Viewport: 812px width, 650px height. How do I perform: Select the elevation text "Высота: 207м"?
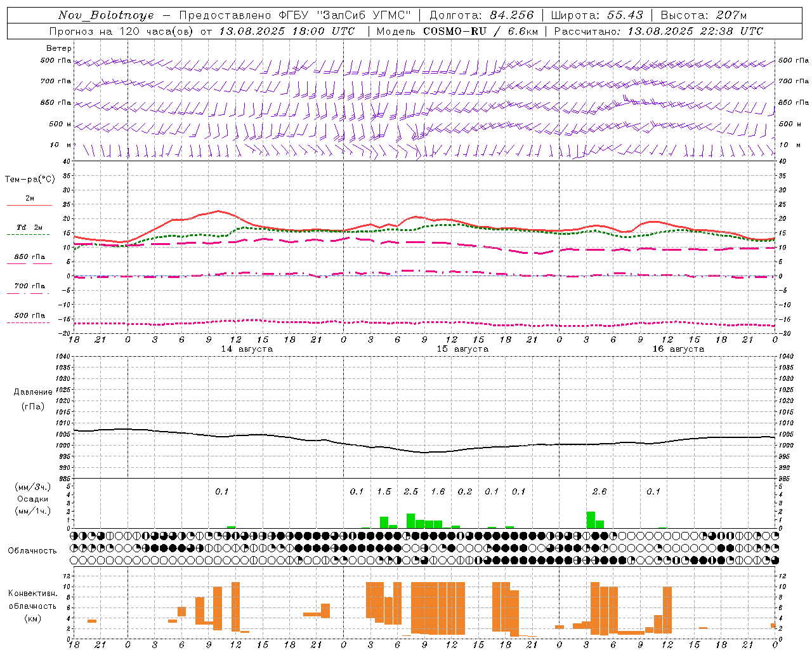click(704, 15)
